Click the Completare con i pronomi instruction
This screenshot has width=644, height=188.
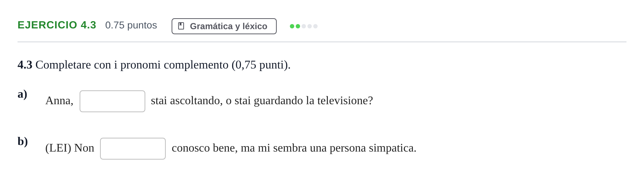coord(163,65)
